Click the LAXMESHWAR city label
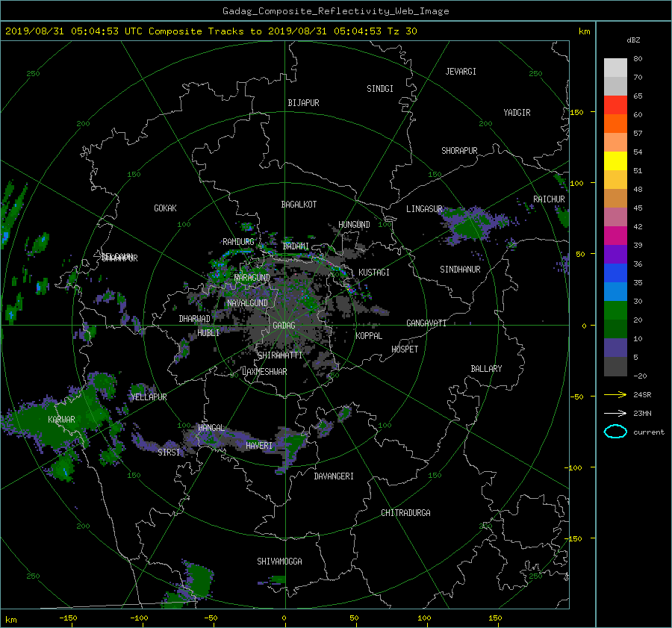The image size is (672, 628). pos(264,372)
